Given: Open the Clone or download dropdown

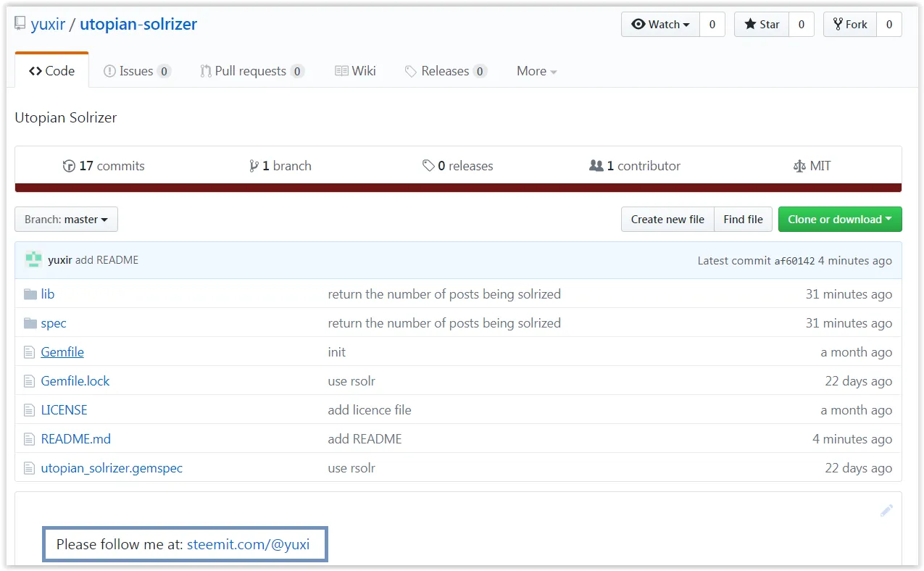Looking at the screenshot, I should [840, 220].
